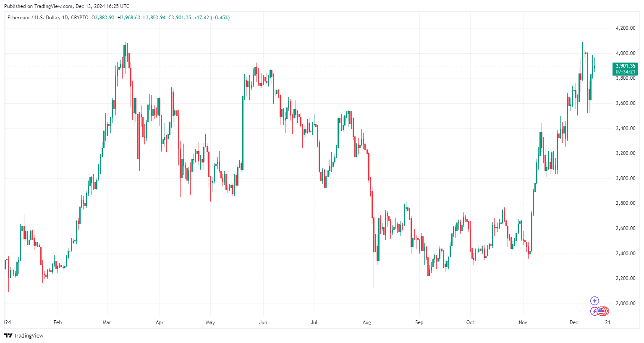
Task: Click the 07:34:21 bar countdown timer
Action: [x=626, y=72]
